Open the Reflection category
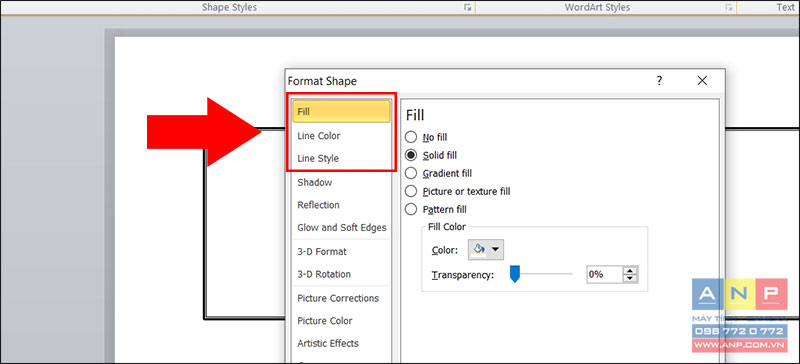Screen dimensions: 800x364 click(x=341, y=205)
